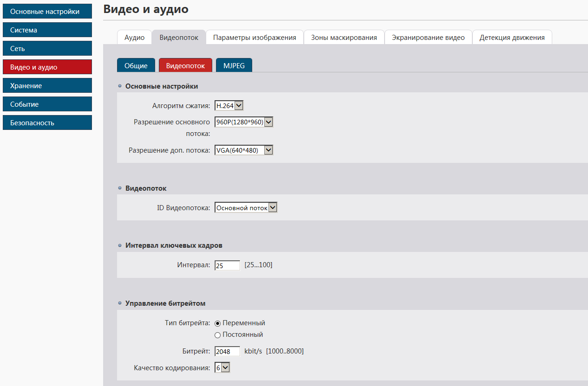
Task: Select the Видео и аудио sidebar item
Action: point(47,67)
